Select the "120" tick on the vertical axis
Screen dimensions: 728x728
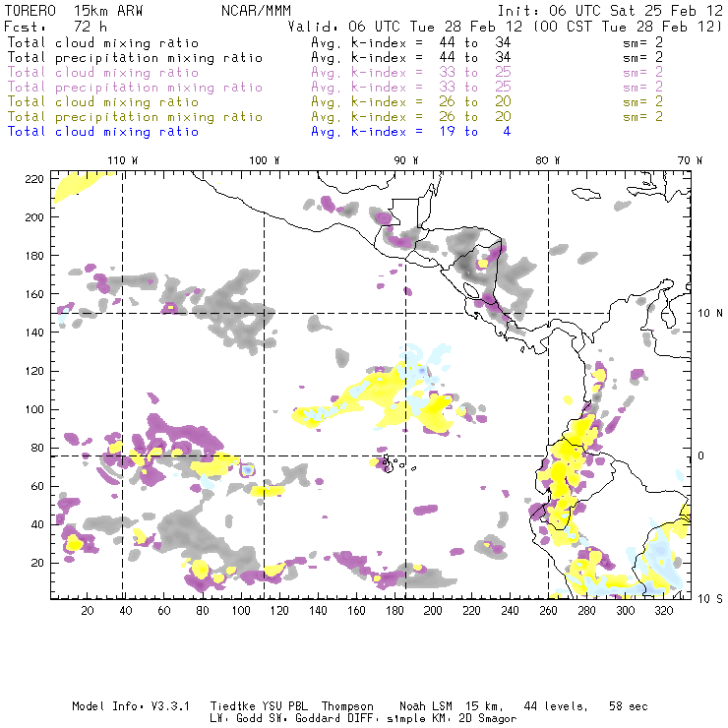[34, 371]
